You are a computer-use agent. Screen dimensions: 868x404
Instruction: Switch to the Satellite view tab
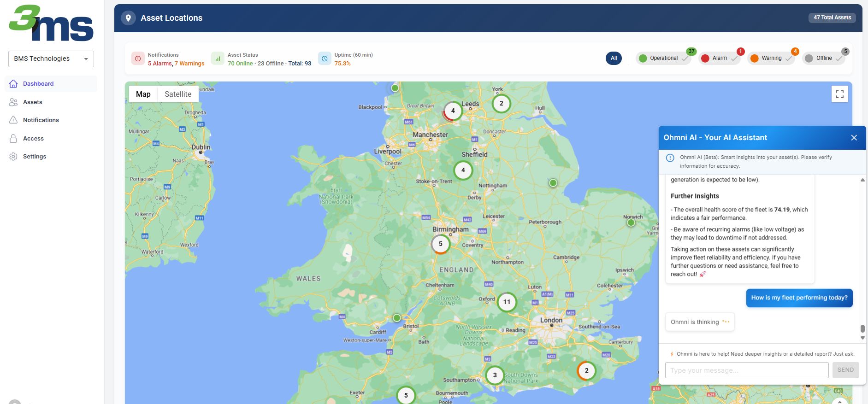point(178,94)
